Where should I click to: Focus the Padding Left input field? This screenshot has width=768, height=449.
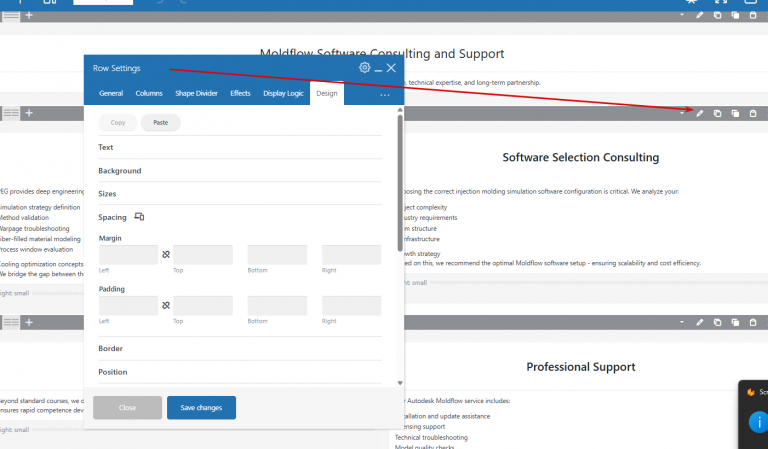tap(128, 306)
